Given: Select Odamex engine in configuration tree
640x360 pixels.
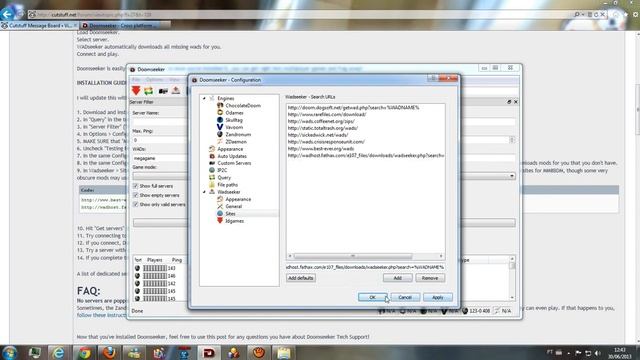Looking at the screenshot, I should click(x=234, y=113).
